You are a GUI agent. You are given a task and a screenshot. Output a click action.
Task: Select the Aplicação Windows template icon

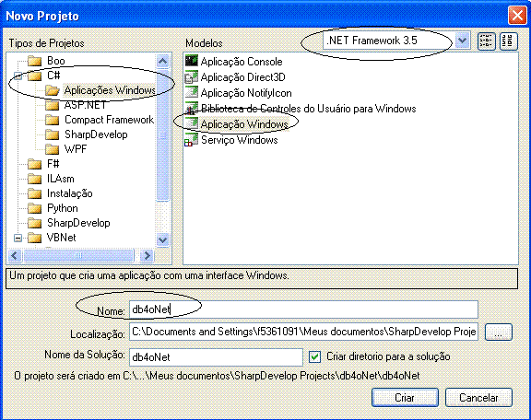pyautogui.click(x=192, y=123)
